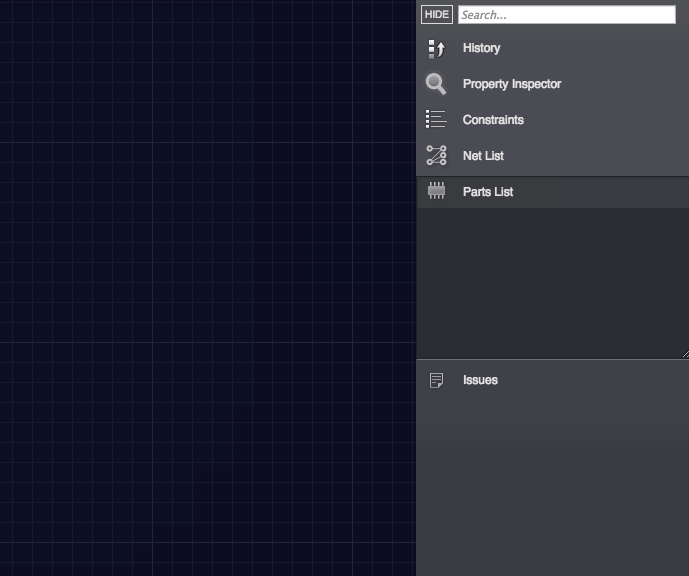This screenshot has height=576, width=689.
Task: Click the History arrow icon
Action: point(436,49)
